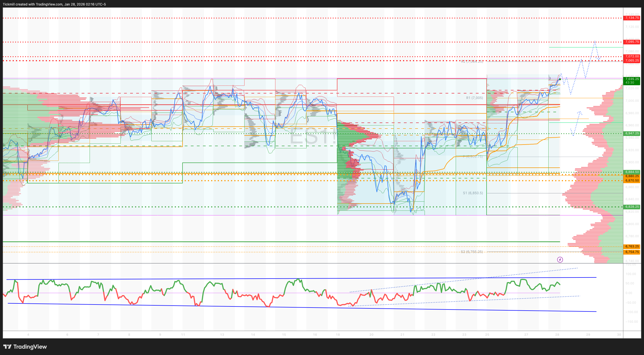This screenshot has width=644, height=355.
Task: Select the 6,828.25 green price label
Action: click(632, 207)
